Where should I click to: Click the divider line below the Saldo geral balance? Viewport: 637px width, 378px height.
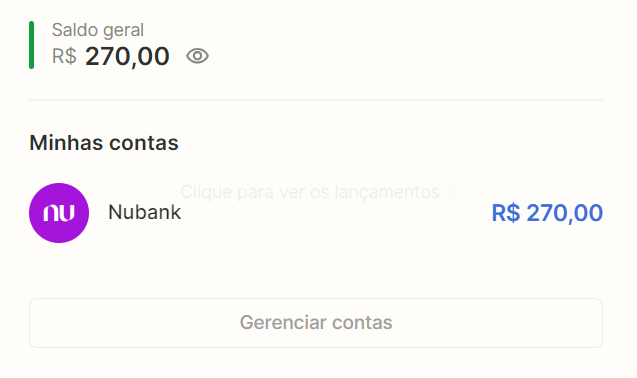316,100
